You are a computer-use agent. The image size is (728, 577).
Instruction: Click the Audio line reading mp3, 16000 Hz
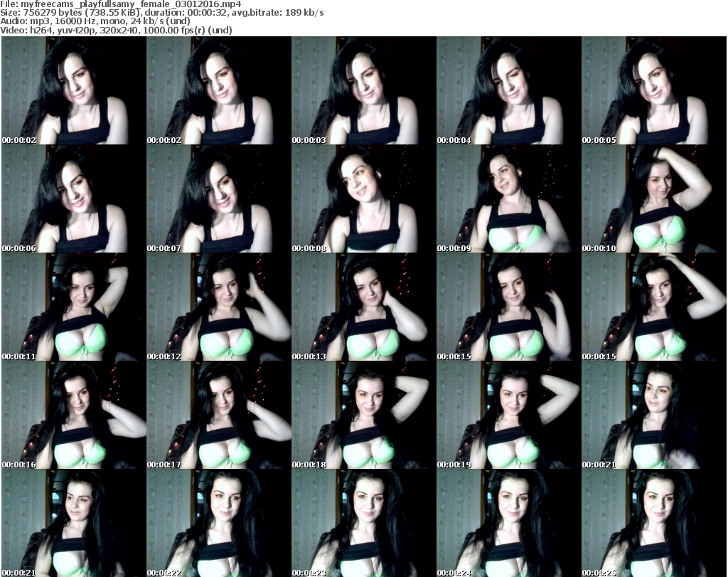coord(95,21)
